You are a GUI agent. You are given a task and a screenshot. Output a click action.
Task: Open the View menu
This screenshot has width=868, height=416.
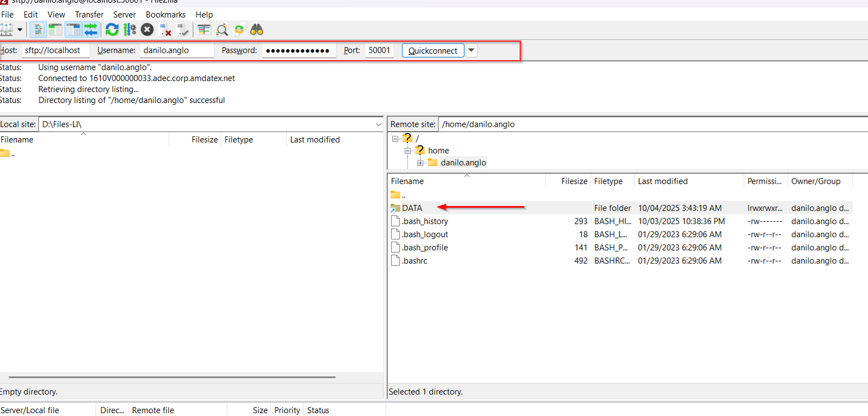56,15
